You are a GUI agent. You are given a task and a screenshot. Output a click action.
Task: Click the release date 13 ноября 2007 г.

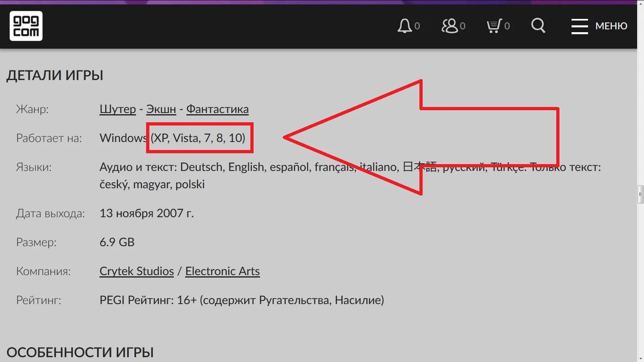pyautogui.click(x=147, y=213)
